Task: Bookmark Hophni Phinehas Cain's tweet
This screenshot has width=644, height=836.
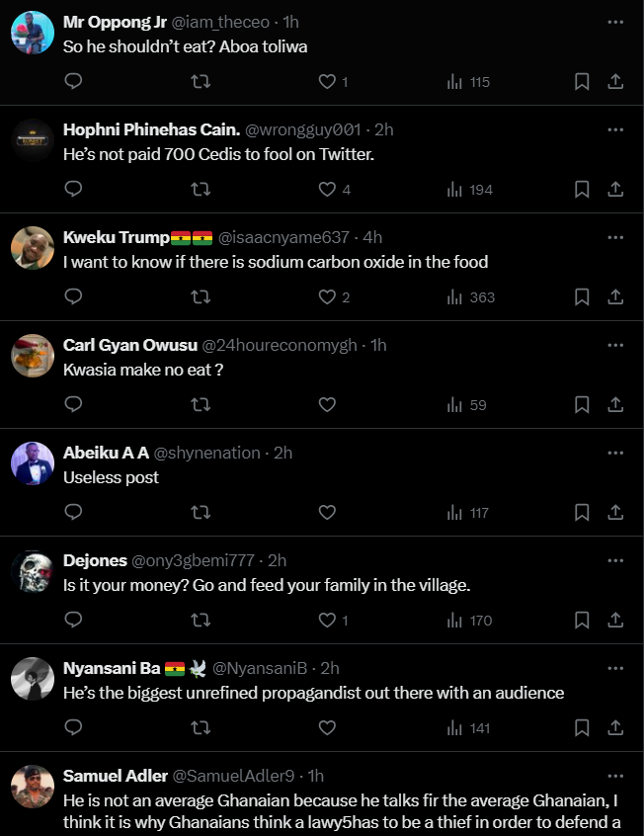Action: coord(582,189)
